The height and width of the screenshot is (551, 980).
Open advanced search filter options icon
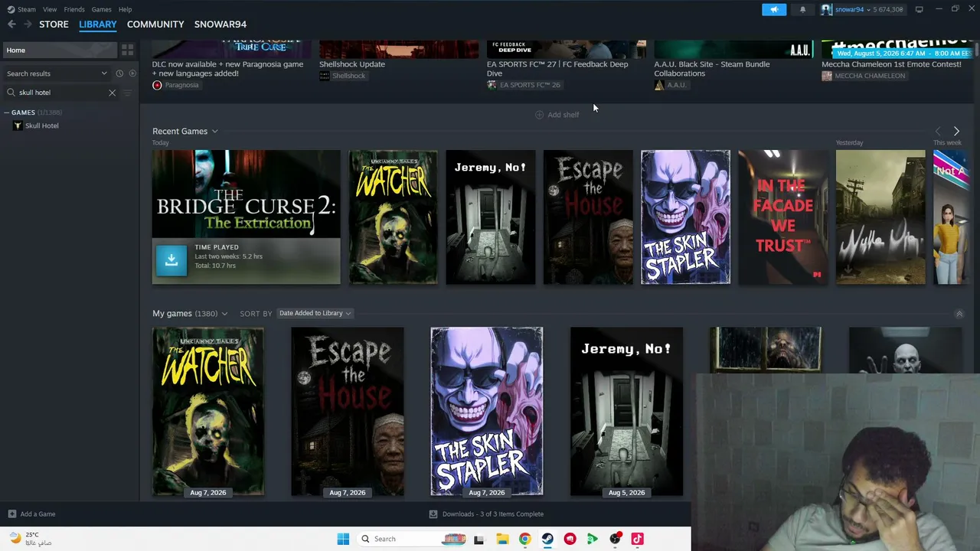(127, 93)
